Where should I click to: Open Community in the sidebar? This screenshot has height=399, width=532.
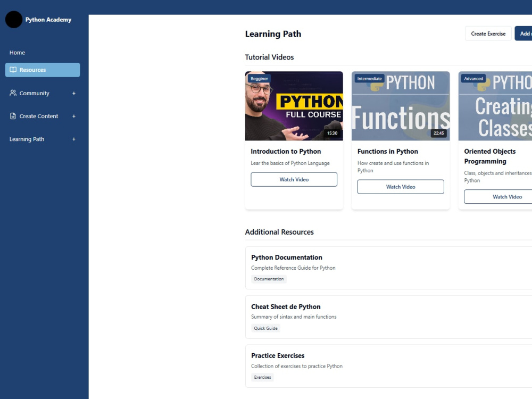click(43, 93)
